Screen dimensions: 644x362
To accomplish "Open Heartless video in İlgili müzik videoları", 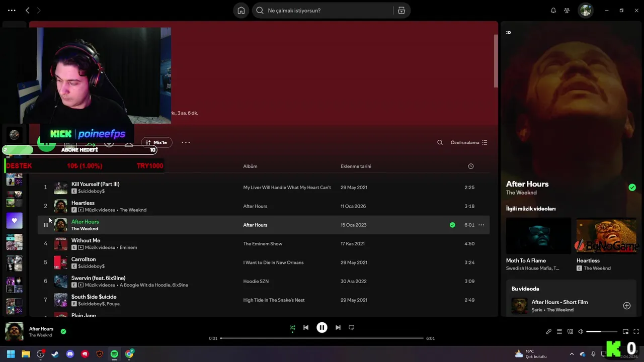I will point(606,236).
